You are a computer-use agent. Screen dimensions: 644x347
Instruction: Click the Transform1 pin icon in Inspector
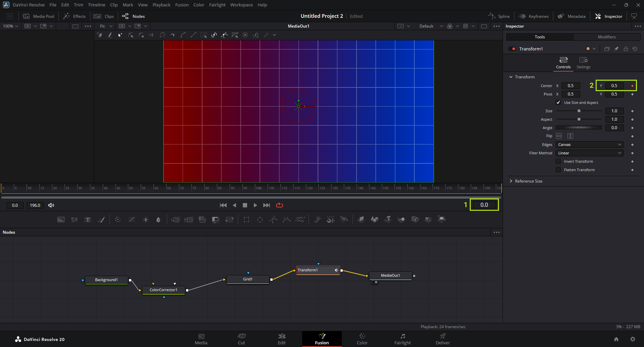(616, 49)
